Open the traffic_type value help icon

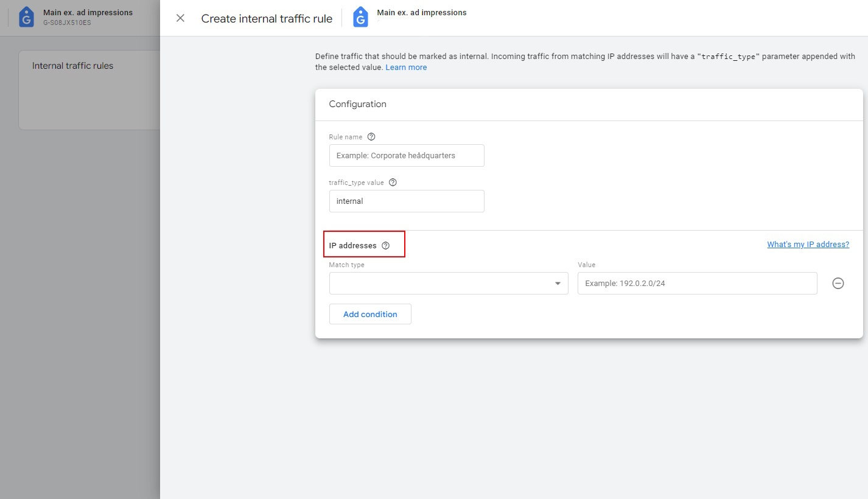click(393, 181)
